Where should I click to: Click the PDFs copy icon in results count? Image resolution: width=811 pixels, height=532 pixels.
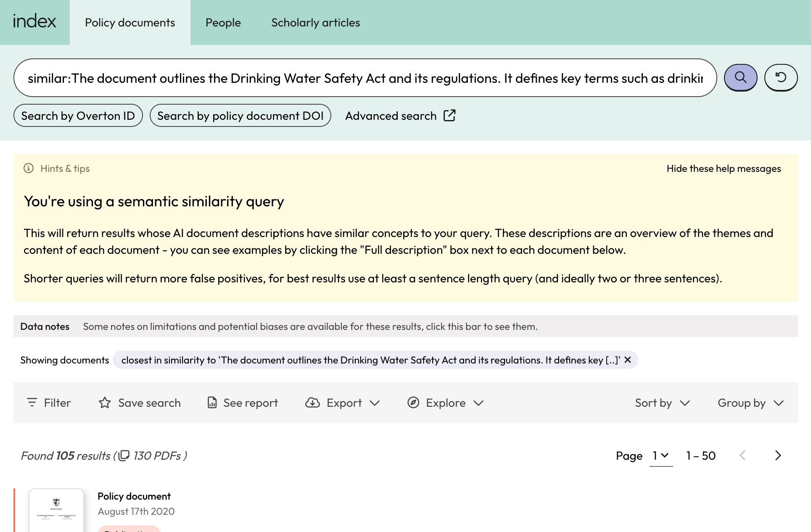tap(124, 456)
